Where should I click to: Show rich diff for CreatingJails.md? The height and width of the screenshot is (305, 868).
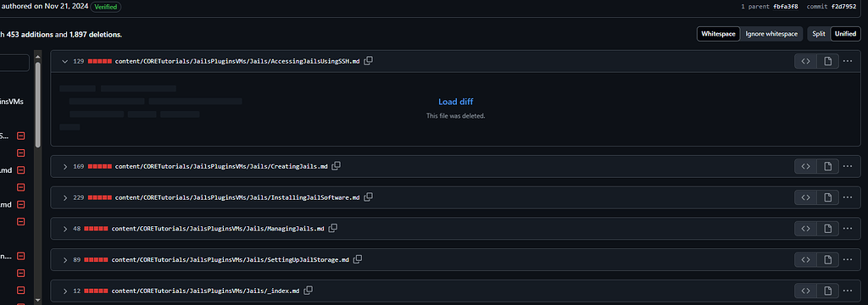(827, 166)
